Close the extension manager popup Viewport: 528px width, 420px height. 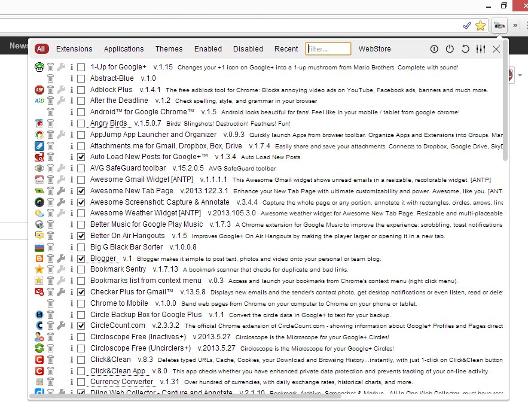[x=496, y=49]
